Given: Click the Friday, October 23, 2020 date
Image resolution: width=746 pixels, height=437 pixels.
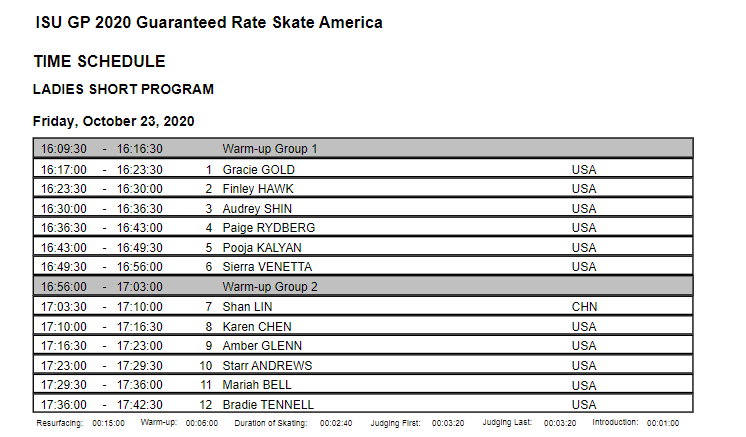Looking at the screenshot, I should click(x=113, y=121).
